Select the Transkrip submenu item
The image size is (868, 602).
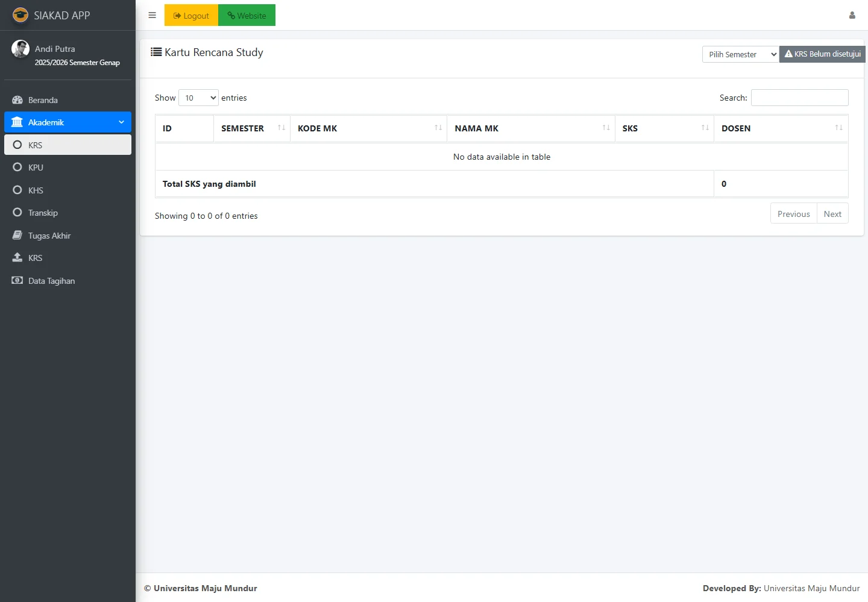pyautogui.click(x=43, y=213)
